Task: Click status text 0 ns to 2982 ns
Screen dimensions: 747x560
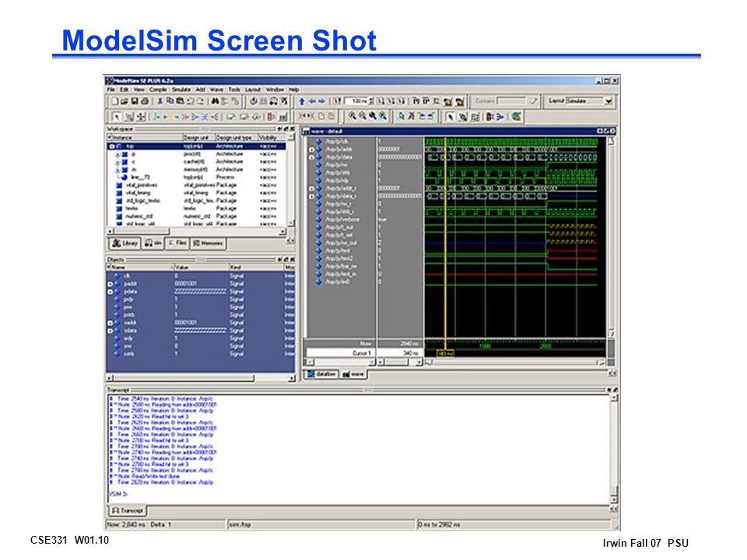Action: click(x=439, y=525)
